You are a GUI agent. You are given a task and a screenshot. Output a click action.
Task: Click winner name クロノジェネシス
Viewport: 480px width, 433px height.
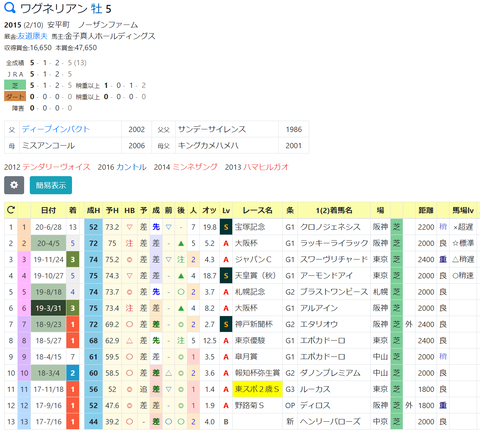330,227
